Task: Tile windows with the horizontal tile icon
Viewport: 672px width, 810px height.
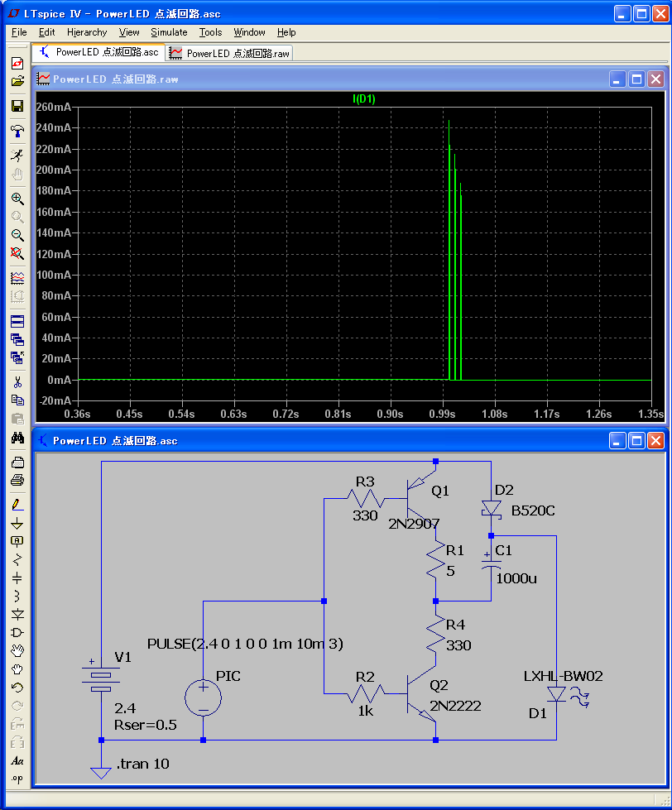Action: point(17,321)
